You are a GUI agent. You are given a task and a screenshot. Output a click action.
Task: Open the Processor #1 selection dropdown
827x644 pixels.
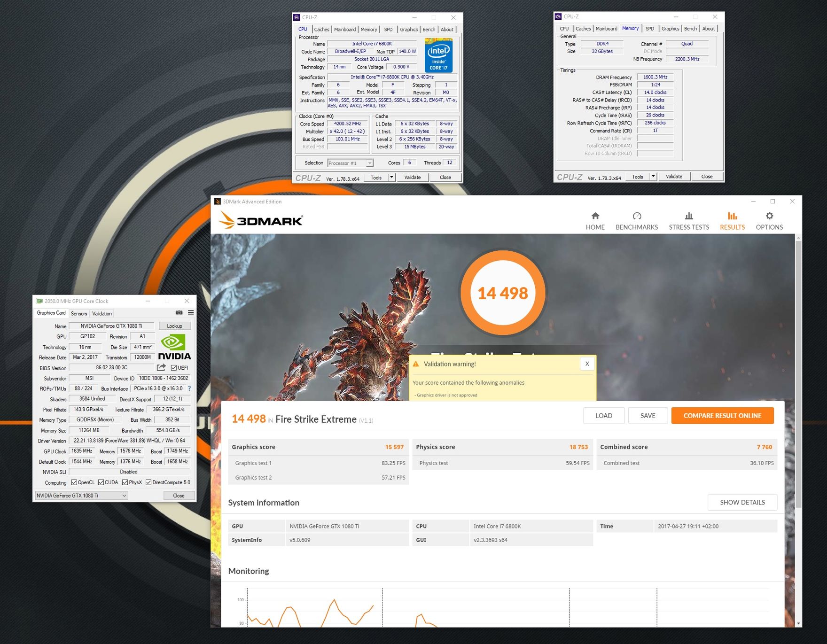[350, 163]
